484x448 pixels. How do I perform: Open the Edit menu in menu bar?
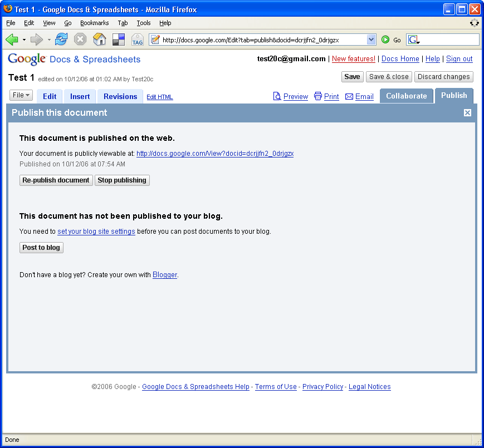[29, 23]
